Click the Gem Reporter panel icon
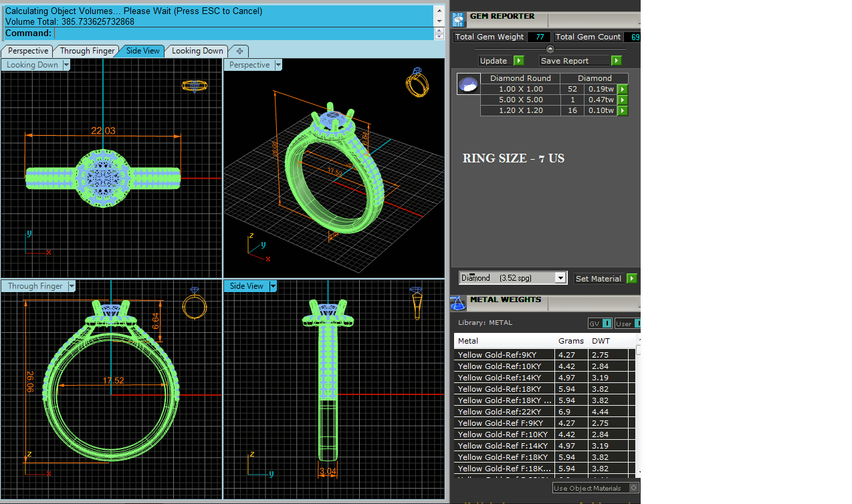Screen dimensions: 852x504 [x=458, y=19]
